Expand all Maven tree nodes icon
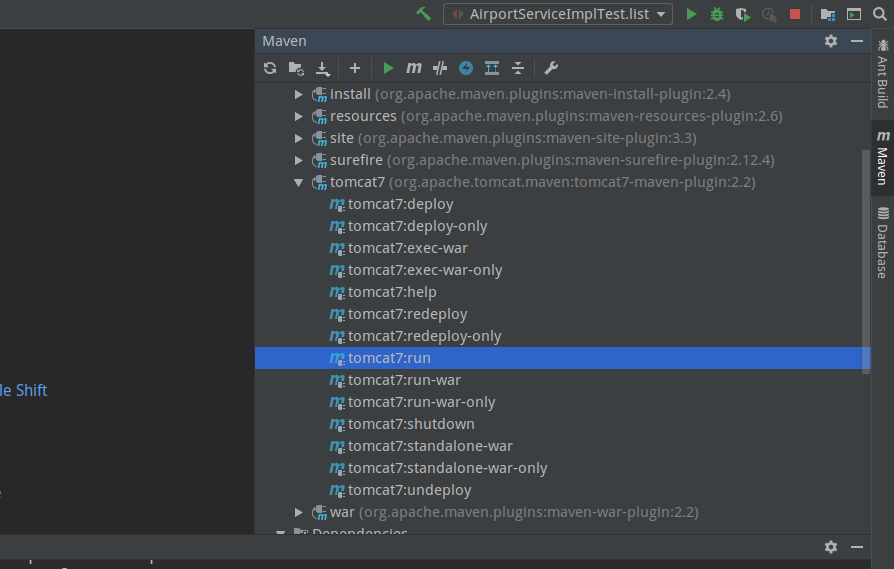The image size is (894, 569). [491, 68]
